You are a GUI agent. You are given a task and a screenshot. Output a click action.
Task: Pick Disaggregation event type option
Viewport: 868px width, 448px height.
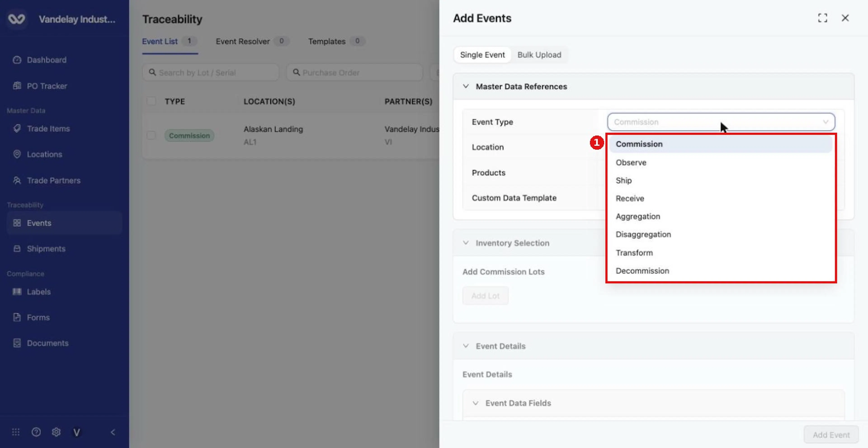721,234
